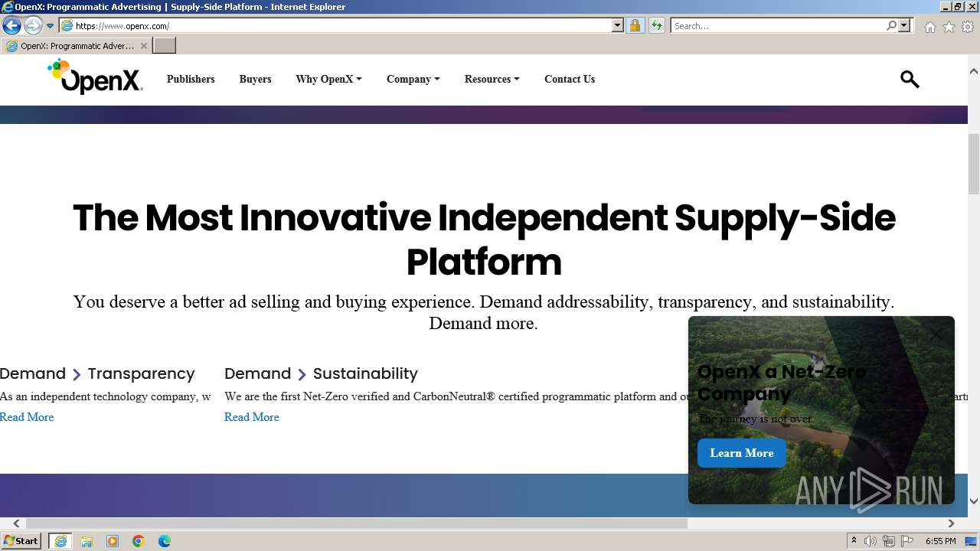Screen dimensions: 980x551
Task: Open the Contact Us page
Action: (570, 79)
